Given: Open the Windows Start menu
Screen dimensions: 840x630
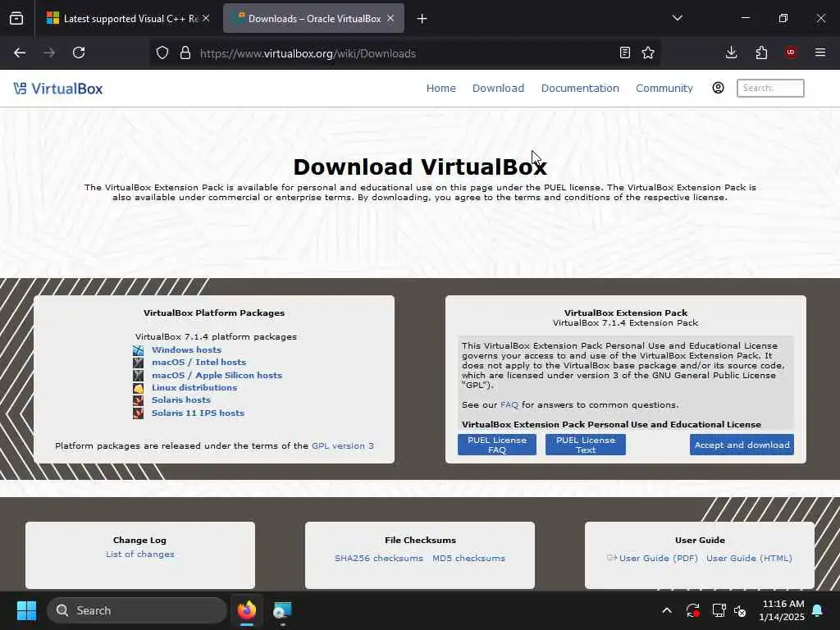Looking at the screenshot, I should point(26,610).
